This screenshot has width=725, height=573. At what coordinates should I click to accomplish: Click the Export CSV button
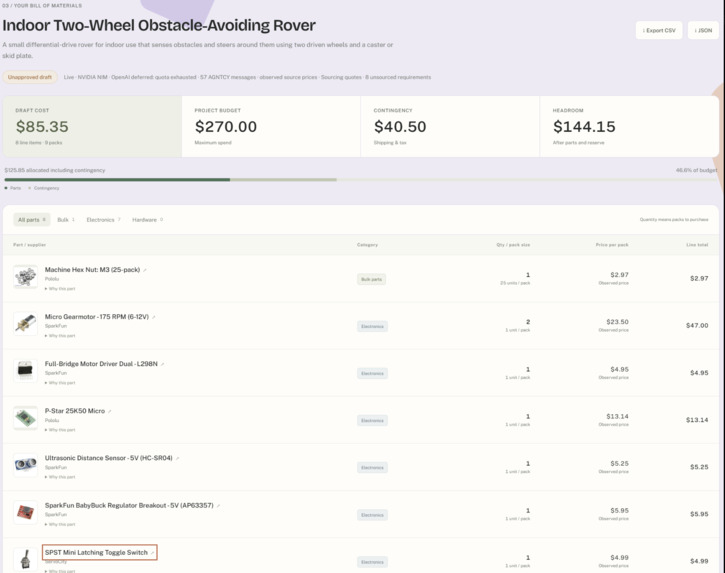[x=658, y=31]
